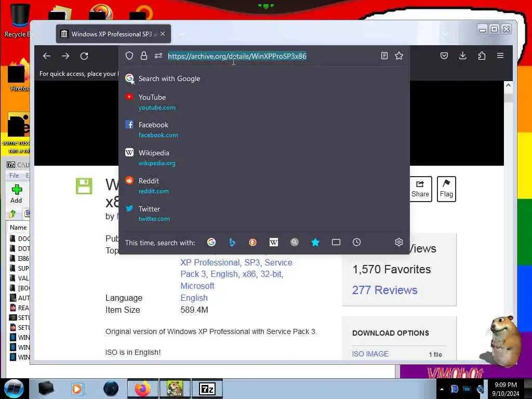Open the tracking protection shield icon
Screen dimensions: 532x399
coord(129,56)
